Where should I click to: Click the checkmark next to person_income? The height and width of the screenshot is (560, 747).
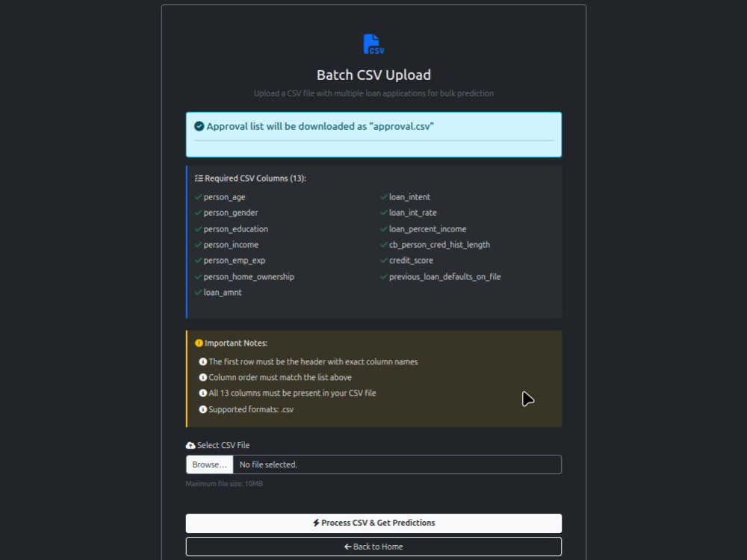point(198,245)
